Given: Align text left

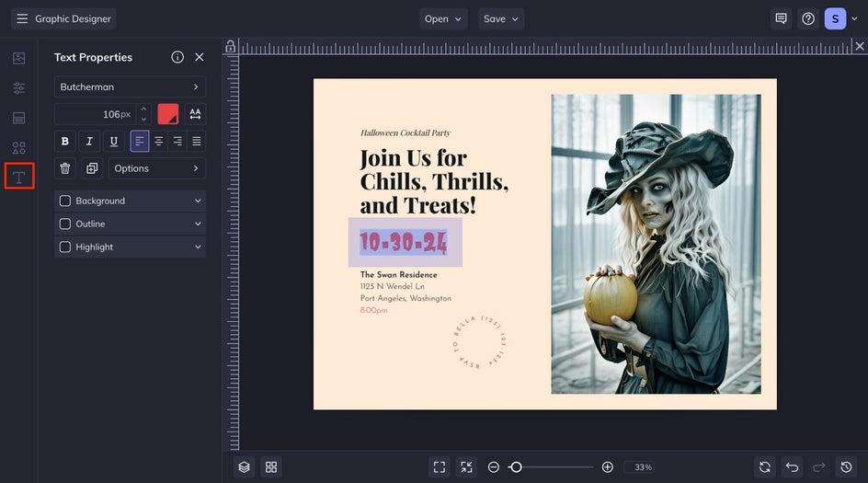Looking at the screenshot, I should coord(140,142).
